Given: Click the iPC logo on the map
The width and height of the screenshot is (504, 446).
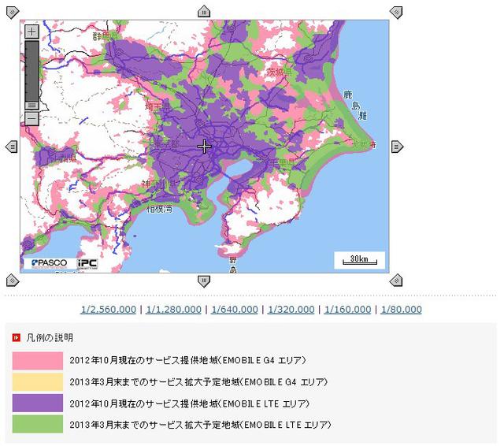Looking at the screenshot, I should tap(87, 264).
